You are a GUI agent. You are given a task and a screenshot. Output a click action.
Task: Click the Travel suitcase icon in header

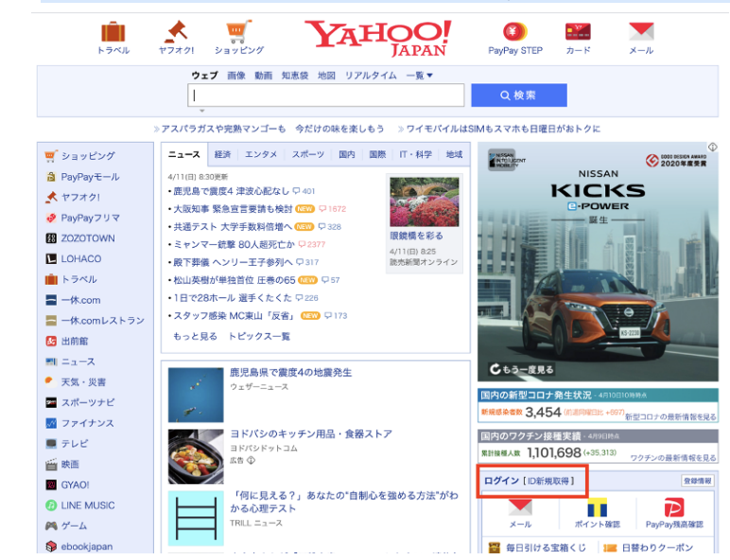point(113,33)
